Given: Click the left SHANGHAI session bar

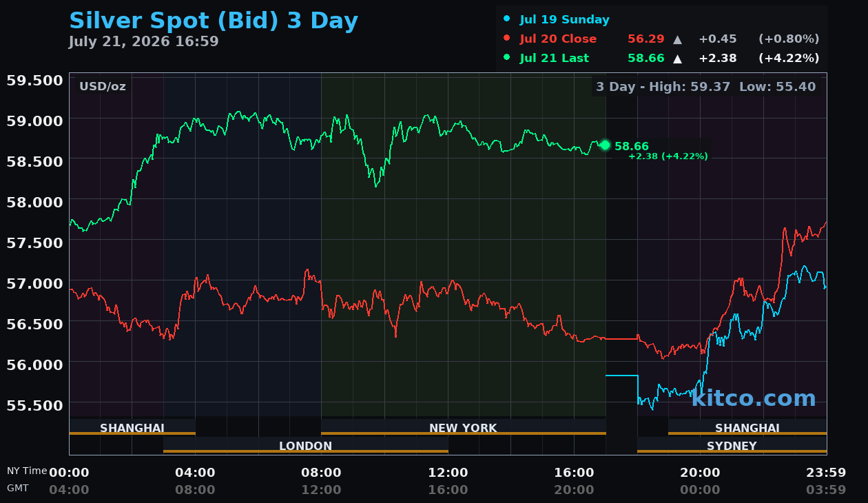Looking at the screenshot, I should tap(132, 427).
